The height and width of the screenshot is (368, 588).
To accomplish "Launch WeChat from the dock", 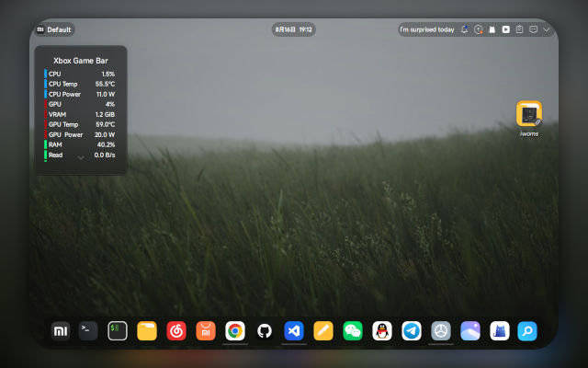I will click(353, 331).
